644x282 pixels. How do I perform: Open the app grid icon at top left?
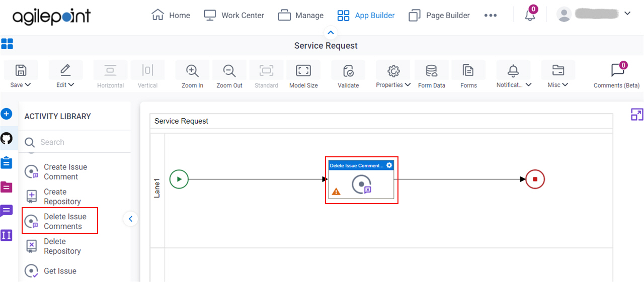[x=7, y=44]
